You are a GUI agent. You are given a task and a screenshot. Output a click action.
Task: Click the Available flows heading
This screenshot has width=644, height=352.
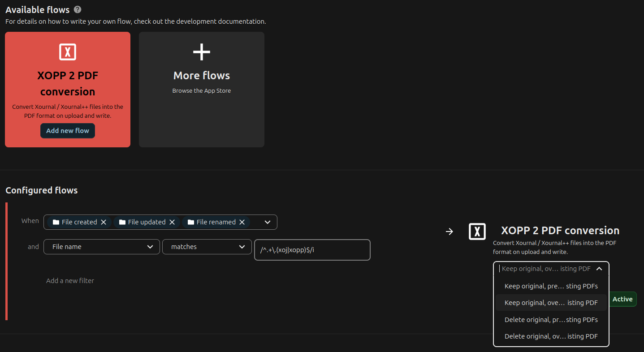pos(38,9)
